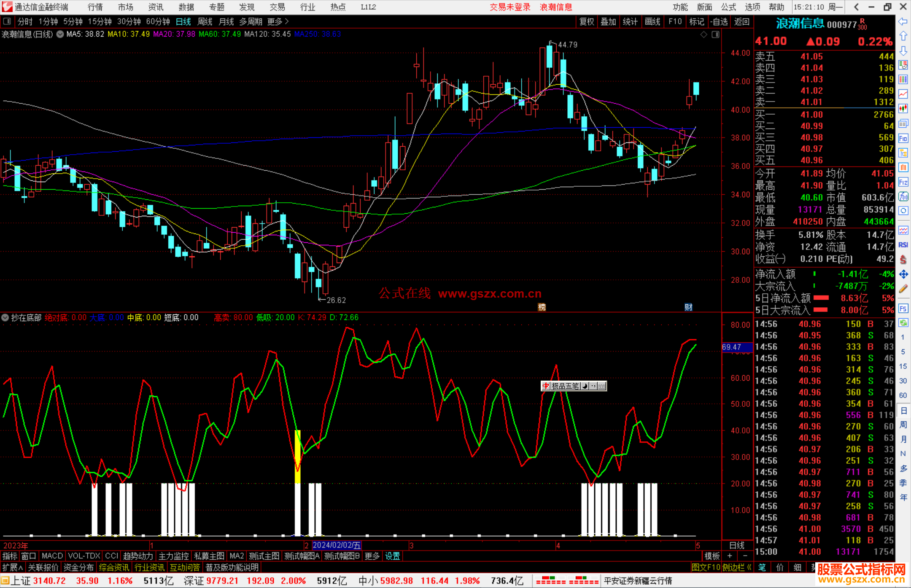The width and height of the screenshot is (911, 588).
Task: Expand the 更多 period options chevron
Action: (287, 21)
